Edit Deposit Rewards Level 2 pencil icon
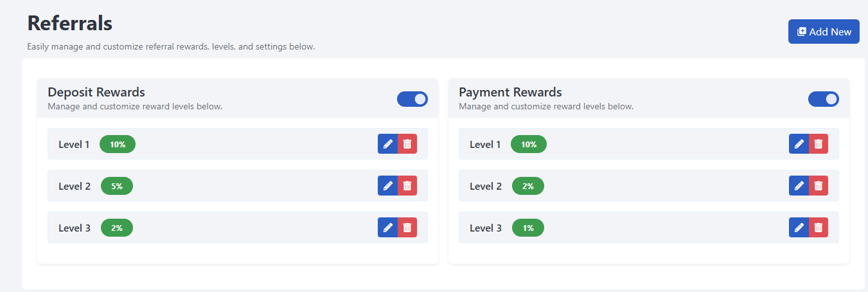This screenshot has height=292, width=868. [387, 186]
